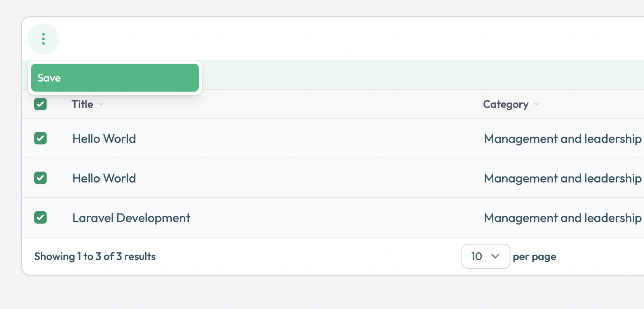Click Laravel Development's Management and leadership category
This screenshot has height=309, width=644.
click(562, 218)
